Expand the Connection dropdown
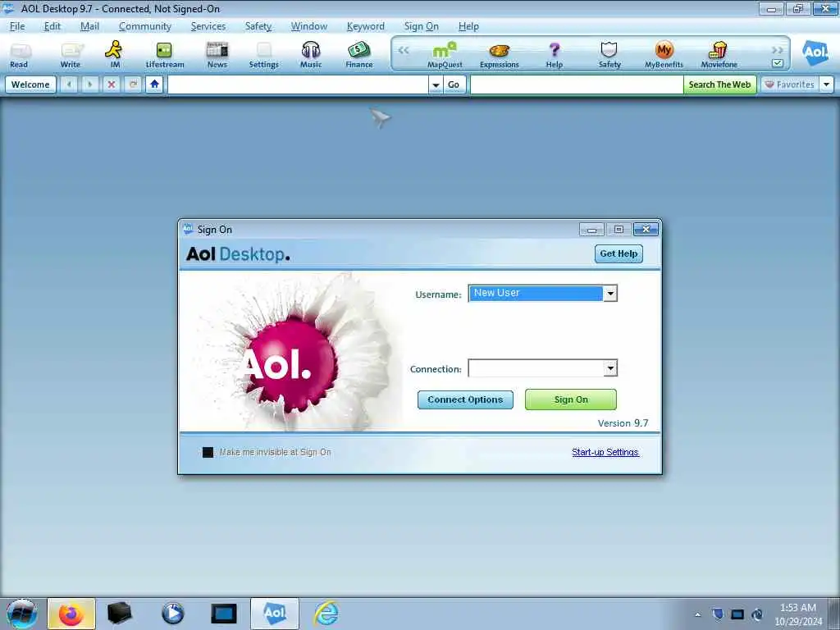 click(x=610, y=368)
